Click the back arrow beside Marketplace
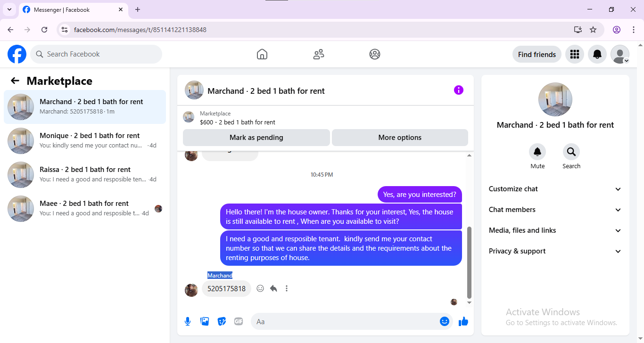 point(15,81)
